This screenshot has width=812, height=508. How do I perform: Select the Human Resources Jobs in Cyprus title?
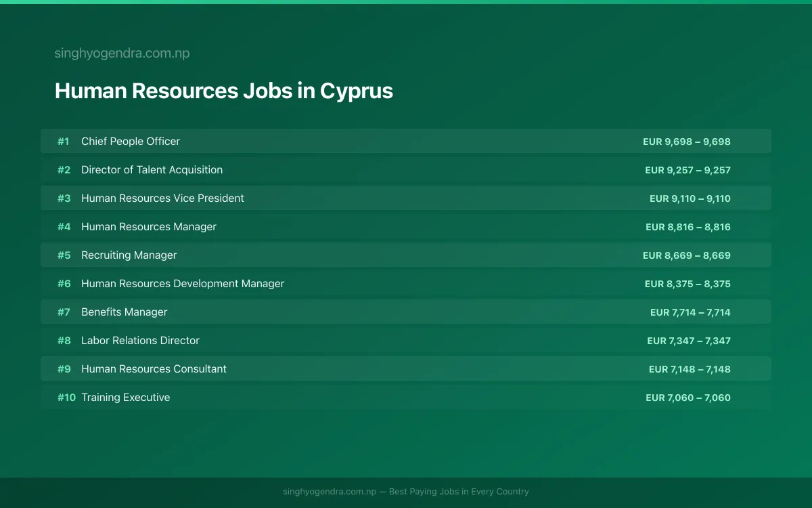pyautogui.click(x=224, y=91)
